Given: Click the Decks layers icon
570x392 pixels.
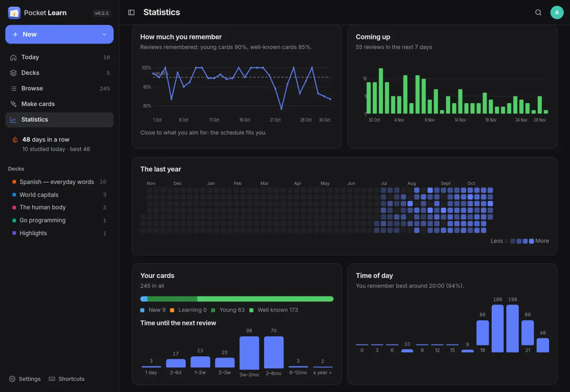Looking at the screenshot, I should point(13,73).
